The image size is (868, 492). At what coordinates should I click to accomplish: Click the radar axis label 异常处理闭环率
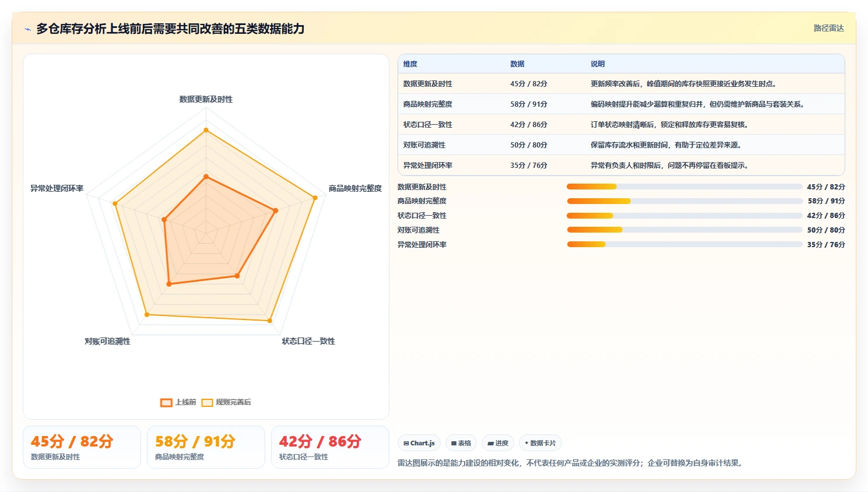[x=57, y=188]
